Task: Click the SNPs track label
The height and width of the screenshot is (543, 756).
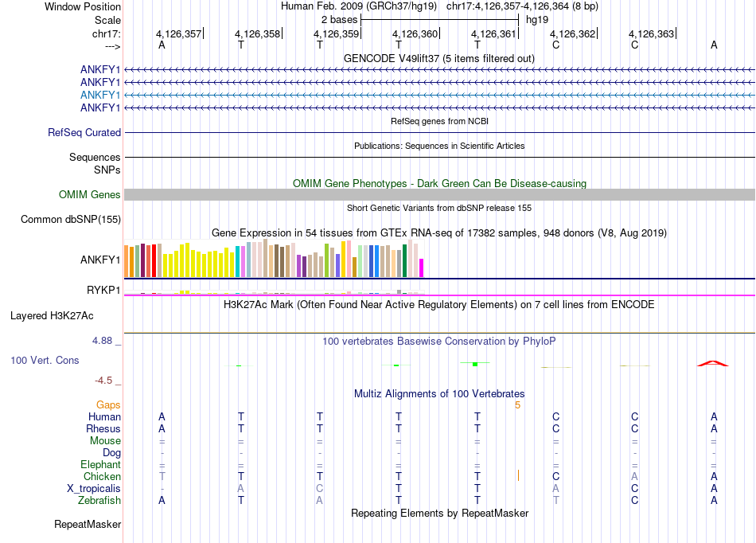Action: 107,170
